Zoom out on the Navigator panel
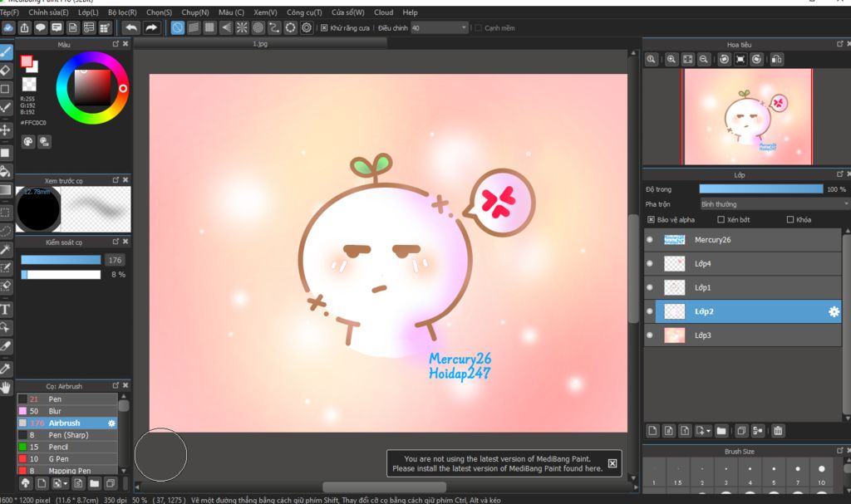 (x=703, y=60)
